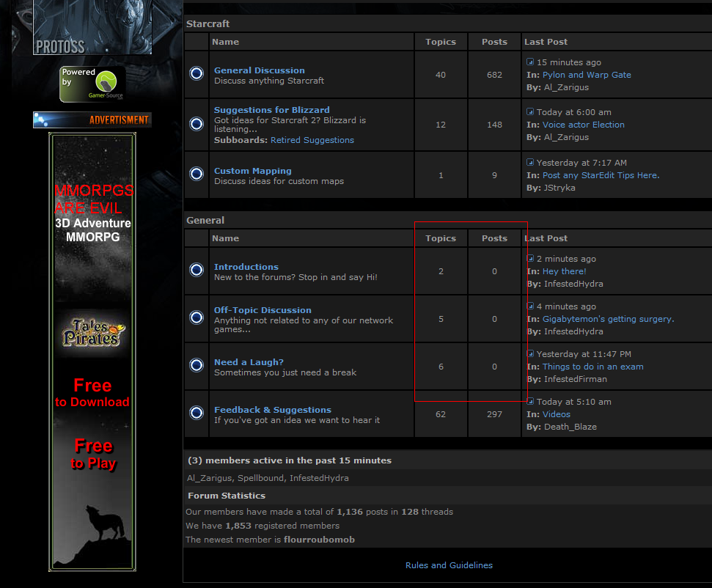
Task: Open 'Post any StarEdit Tips Here.' thread
Action: click(x=601, y=175)
